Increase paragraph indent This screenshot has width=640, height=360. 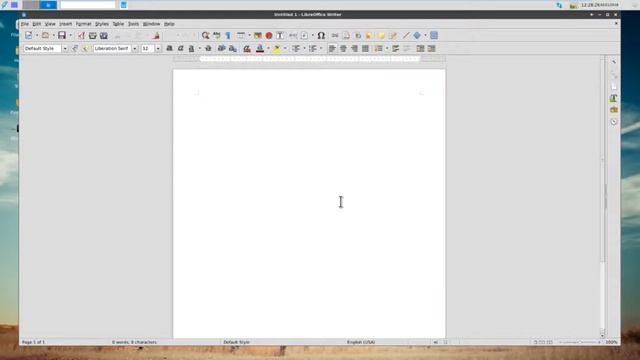click(x=420, y=49)
